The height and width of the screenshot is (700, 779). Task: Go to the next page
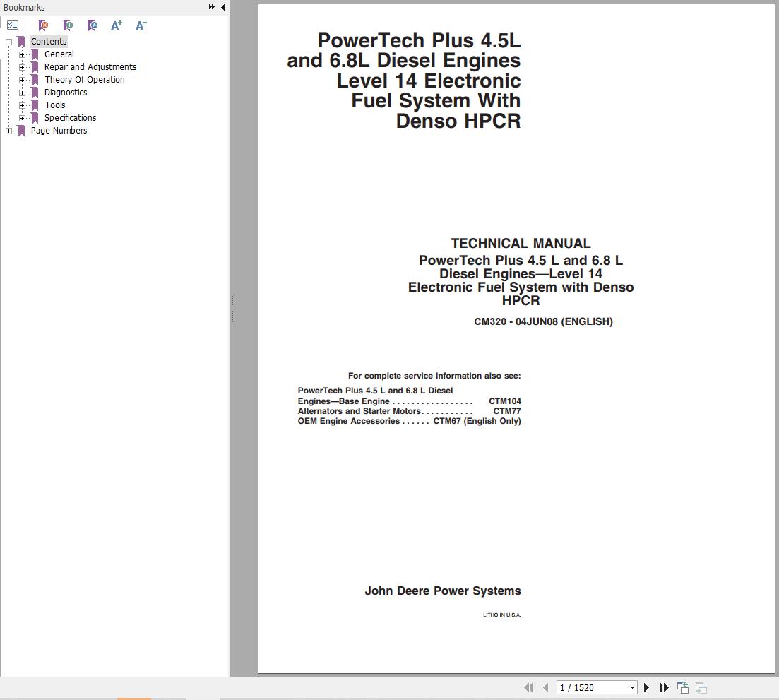click(x=646, y=687)
